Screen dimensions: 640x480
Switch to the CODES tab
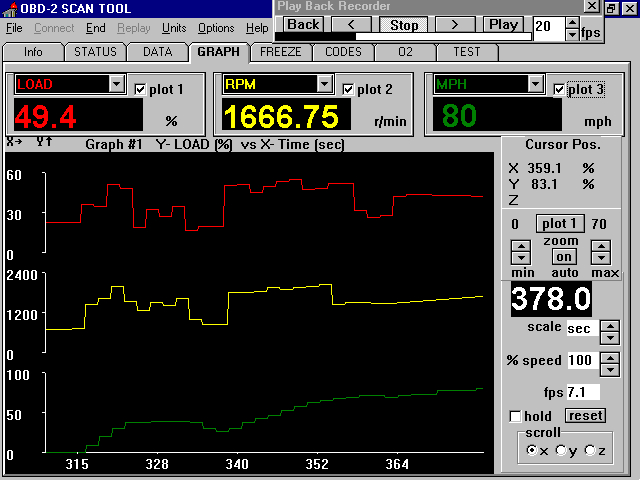coord(343,52)
